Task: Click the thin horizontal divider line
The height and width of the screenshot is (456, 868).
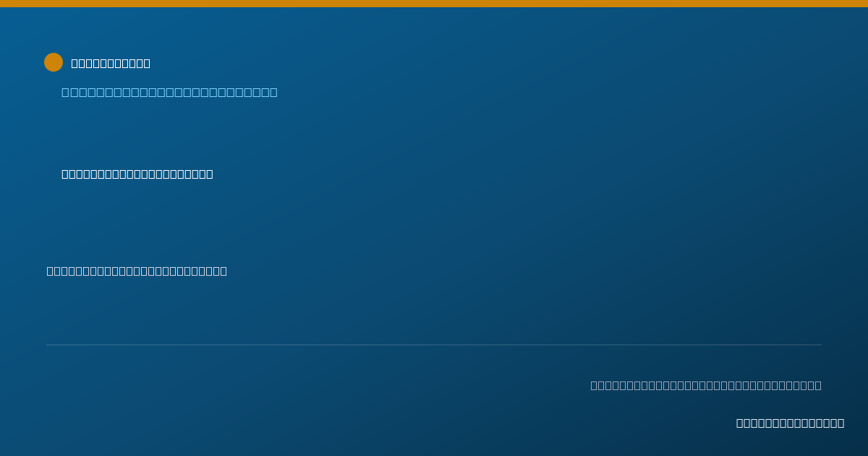Action: [x=434, y=345]
